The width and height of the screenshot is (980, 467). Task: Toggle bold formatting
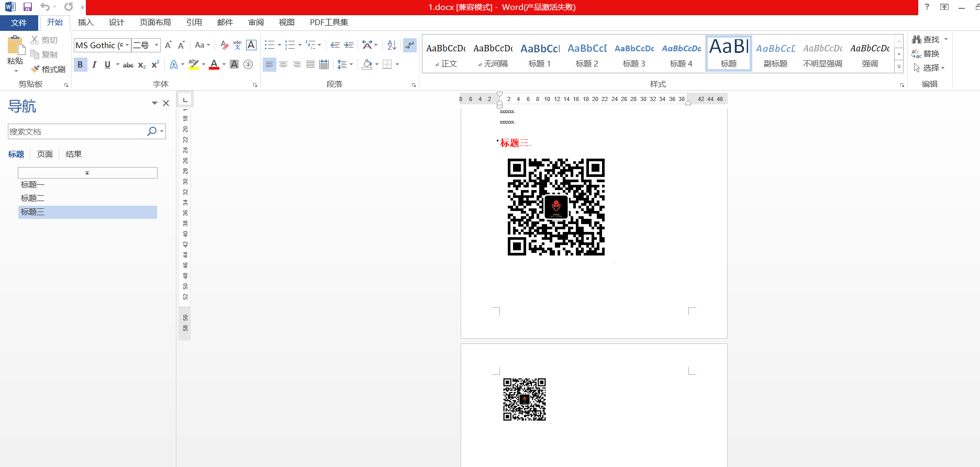[x=80, y=64]
